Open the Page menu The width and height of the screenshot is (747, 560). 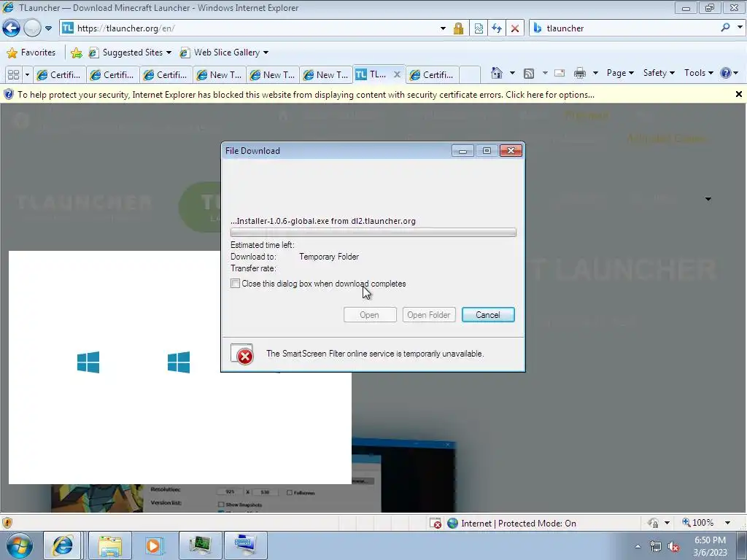620,73
